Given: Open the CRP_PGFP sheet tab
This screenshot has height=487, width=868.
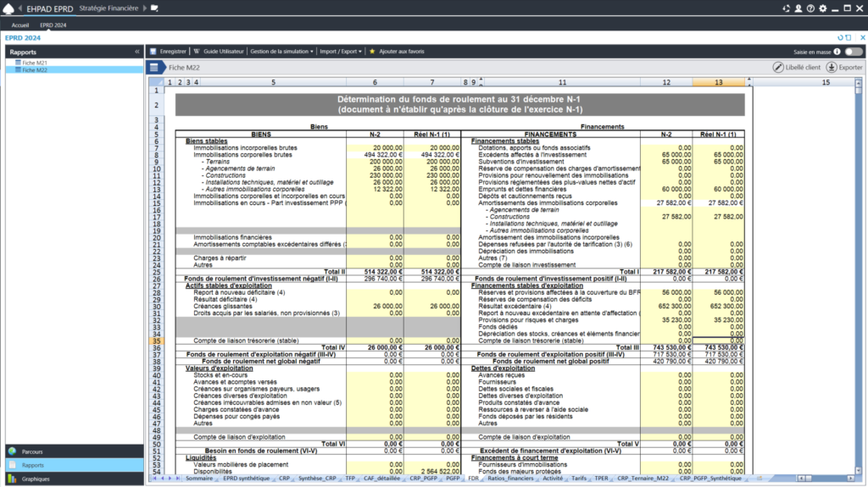Looking at the screenshot, I should pyautogui.click(x=424, y=479).
